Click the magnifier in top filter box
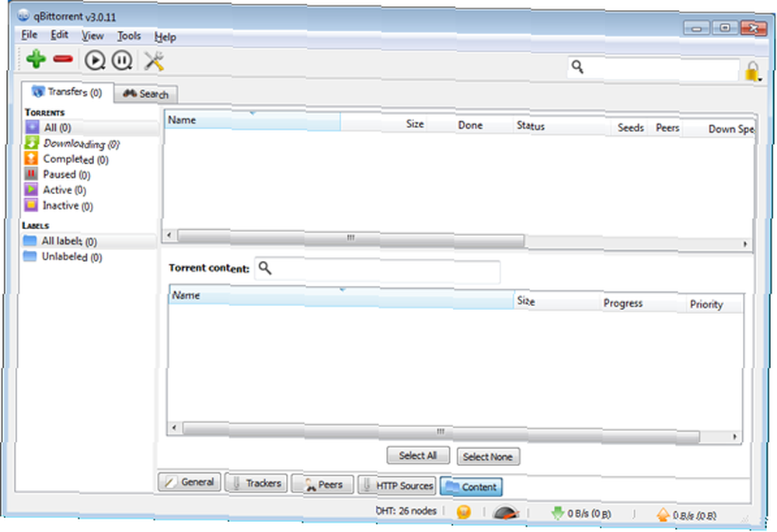777x532 pixels. (577, 66)
